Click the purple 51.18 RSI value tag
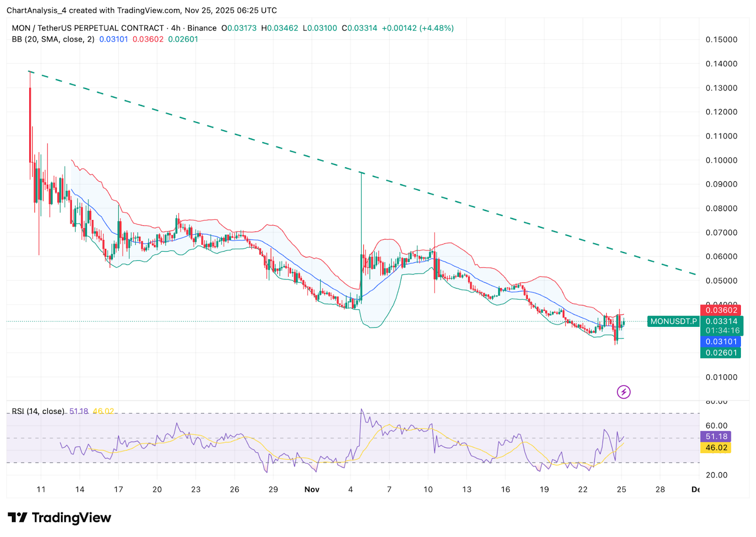The height and width of the screenshot is (537, 756). click(x=716, y=436)
